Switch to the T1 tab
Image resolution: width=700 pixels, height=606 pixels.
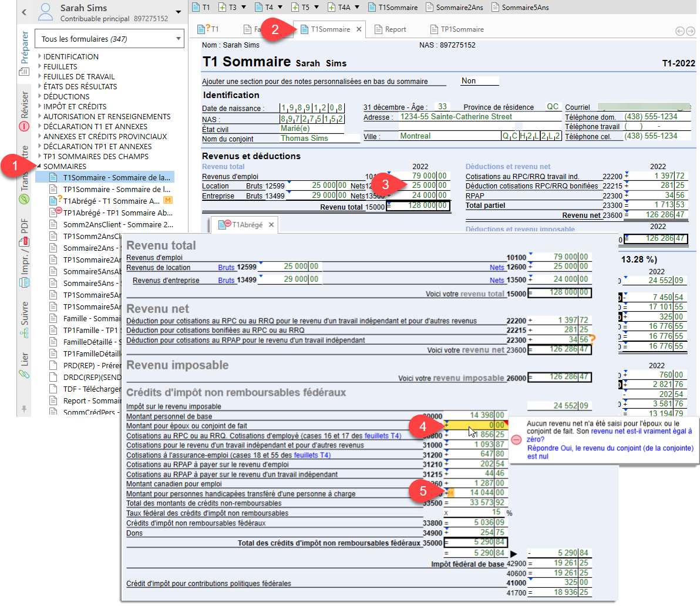[208, 29]
